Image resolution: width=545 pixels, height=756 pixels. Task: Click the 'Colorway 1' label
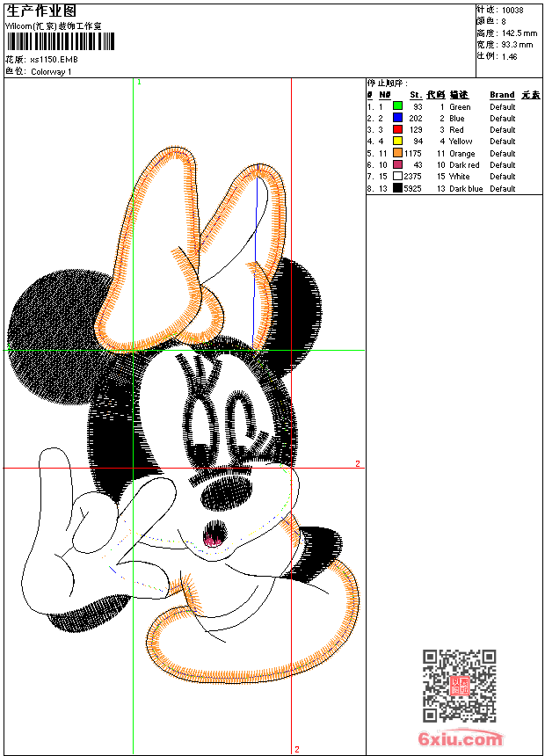pos(51,72)
